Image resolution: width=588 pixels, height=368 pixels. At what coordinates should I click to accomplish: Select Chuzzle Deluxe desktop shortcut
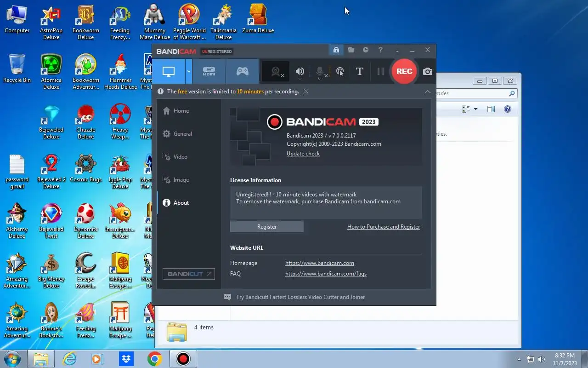[x=86, y=122]
